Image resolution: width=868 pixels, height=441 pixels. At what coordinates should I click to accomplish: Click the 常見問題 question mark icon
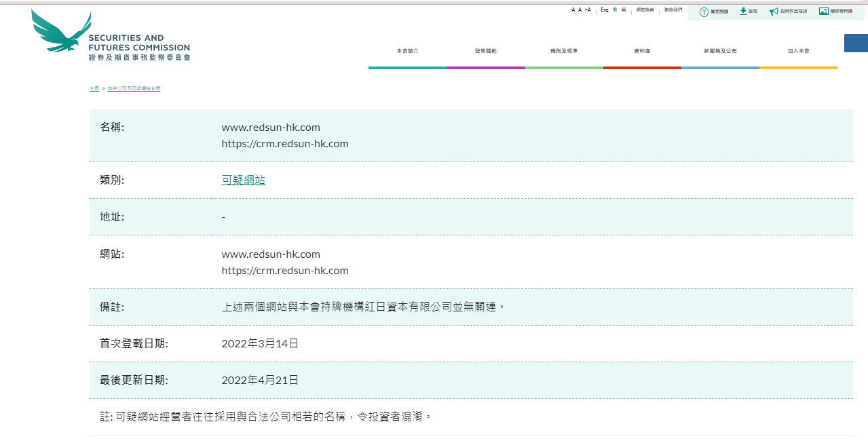tap(704, 12)
